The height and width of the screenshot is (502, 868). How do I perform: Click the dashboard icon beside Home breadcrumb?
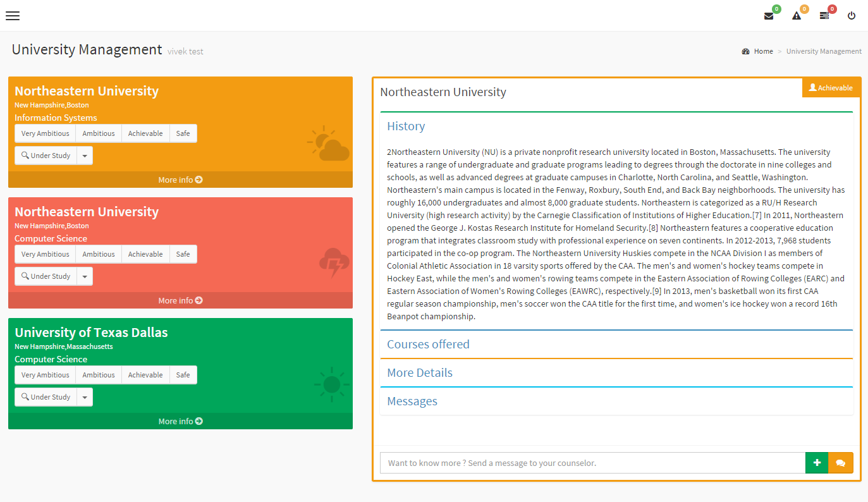(x=746, y=51)
